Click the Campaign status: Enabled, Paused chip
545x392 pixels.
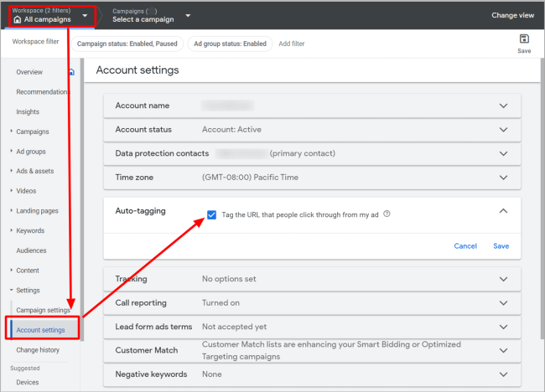(x=127, y=44)
